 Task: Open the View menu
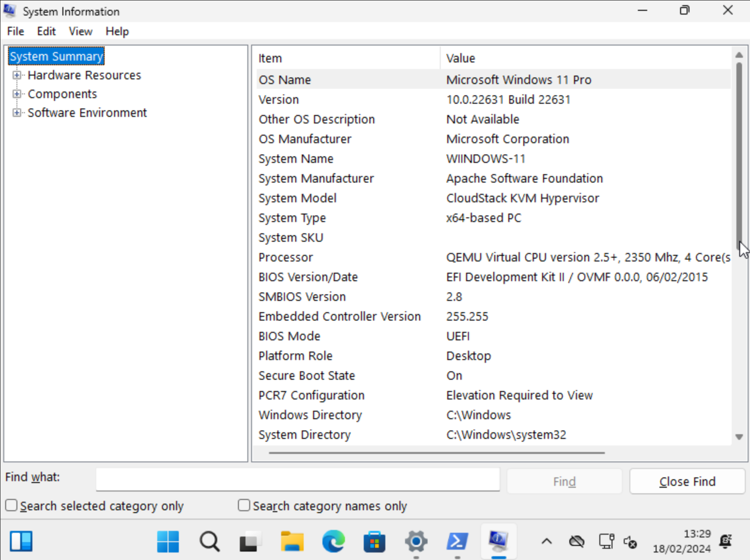click(80, 31)
